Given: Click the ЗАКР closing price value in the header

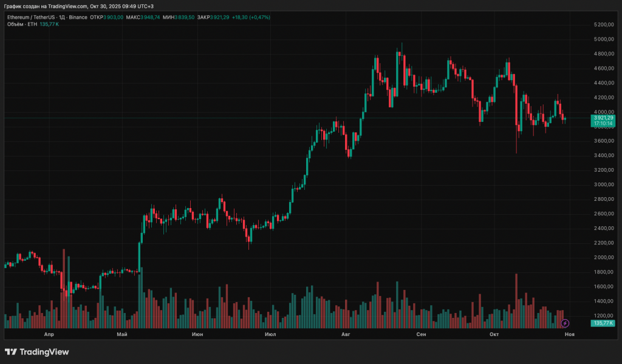Looking at the screenshot, I should tap(221, 17).
